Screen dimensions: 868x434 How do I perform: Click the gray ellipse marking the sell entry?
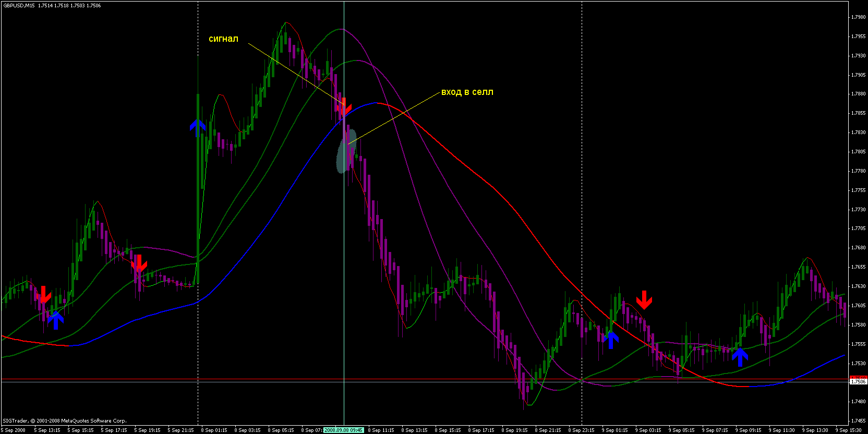[x=345, y=151]
